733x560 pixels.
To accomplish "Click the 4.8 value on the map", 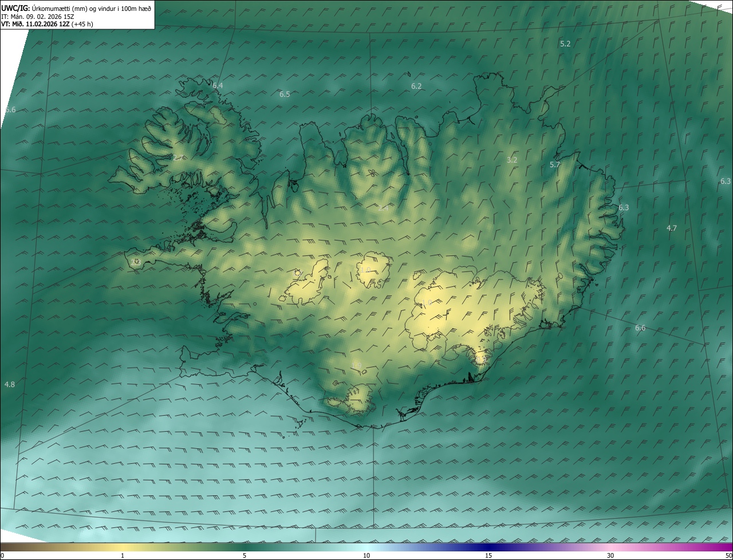I will pos(10,384).
